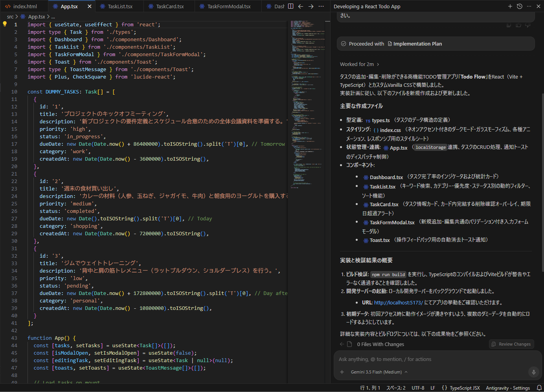Copy the message with the copy icon
The image size is (544, 392).
(x=509, y=25)
